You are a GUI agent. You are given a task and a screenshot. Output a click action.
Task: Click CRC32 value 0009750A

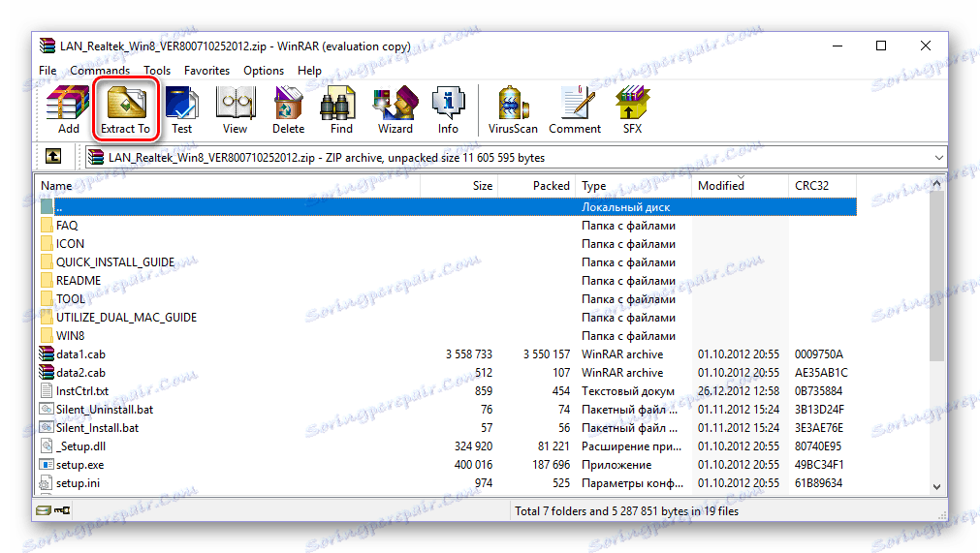coord(819,353)
